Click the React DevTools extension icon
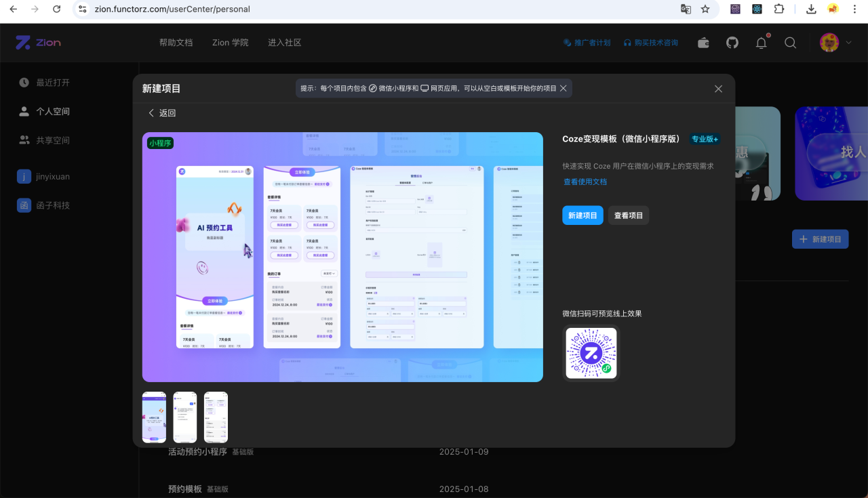The image size is (868, 498). pyautogui.click(x=757, y=9)
